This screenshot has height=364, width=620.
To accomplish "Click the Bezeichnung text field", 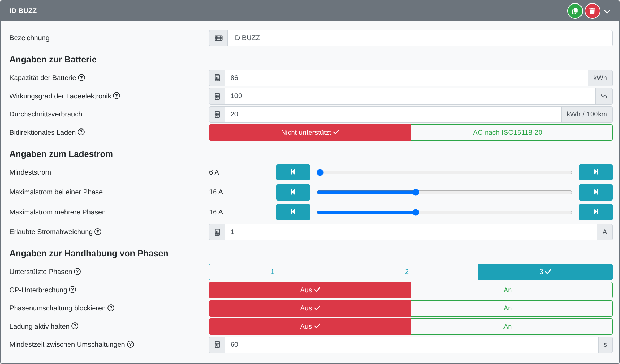I will point(420,38).
